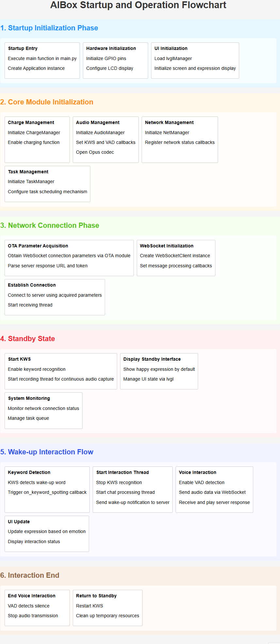The width and height of the screenshot is (280, 644).
Task: Click the 'Charge Management' card title
Action: 31,122
